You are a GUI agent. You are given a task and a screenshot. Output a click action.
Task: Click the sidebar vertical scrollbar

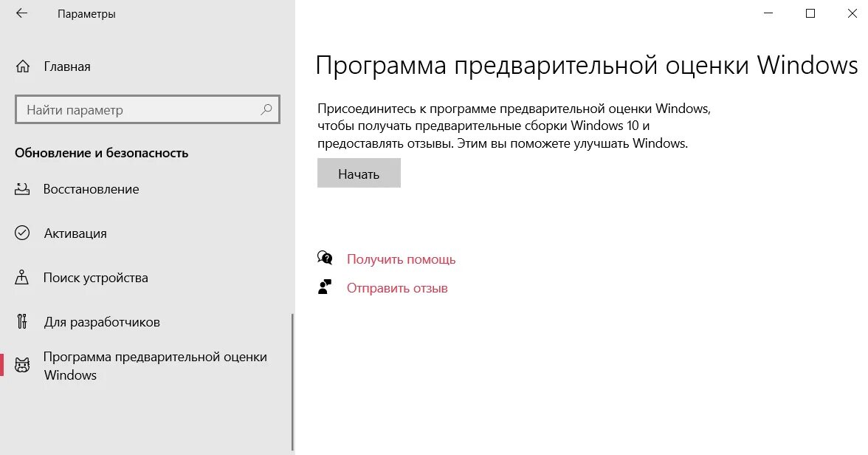coord(292,382)
